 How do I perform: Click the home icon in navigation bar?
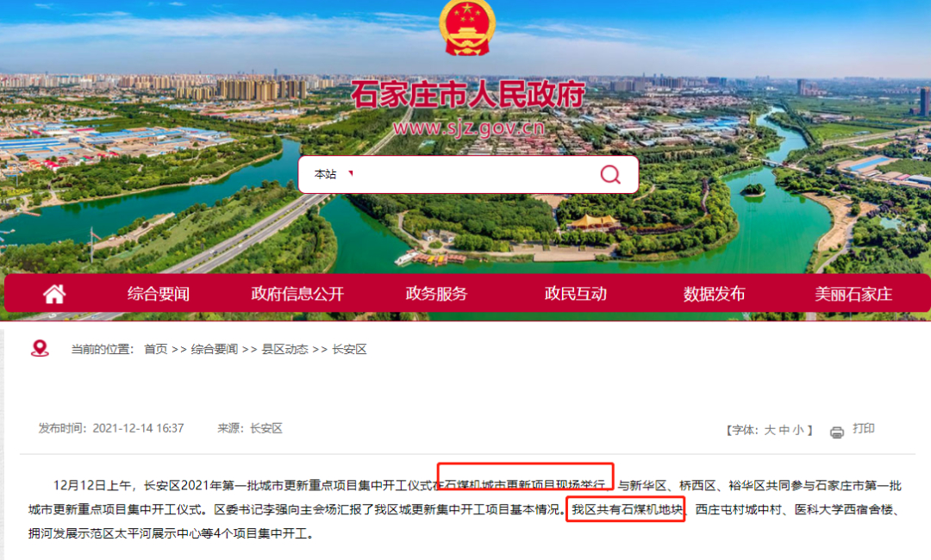54,294
